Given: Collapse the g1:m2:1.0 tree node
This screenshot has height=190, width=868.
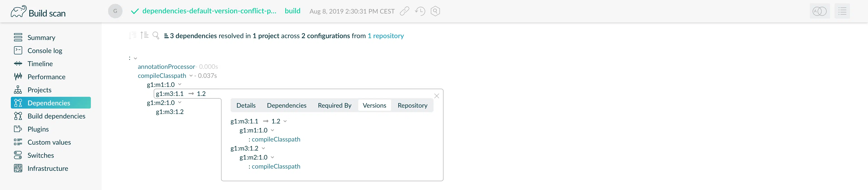Looking at the screenshot, I should 180,103.
